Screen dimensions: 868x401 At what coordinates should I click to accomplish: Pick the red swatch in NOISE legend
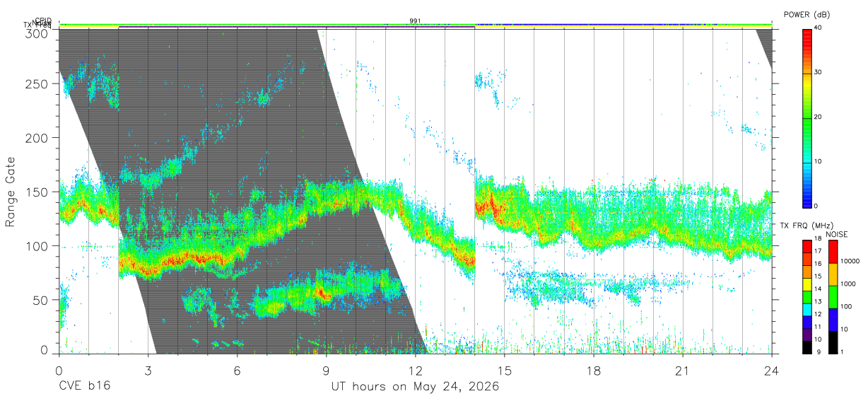click(x=833, y=252)
